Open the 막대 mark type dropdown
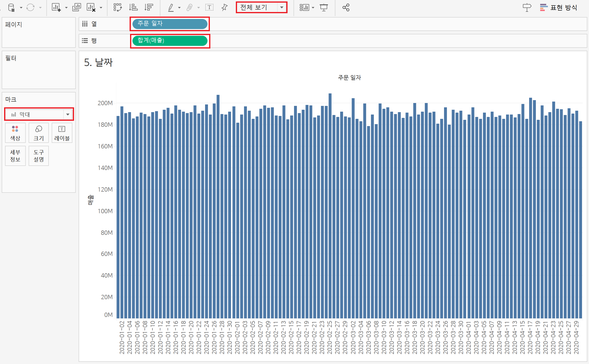 pyautogui.click(x=68, y=115)
